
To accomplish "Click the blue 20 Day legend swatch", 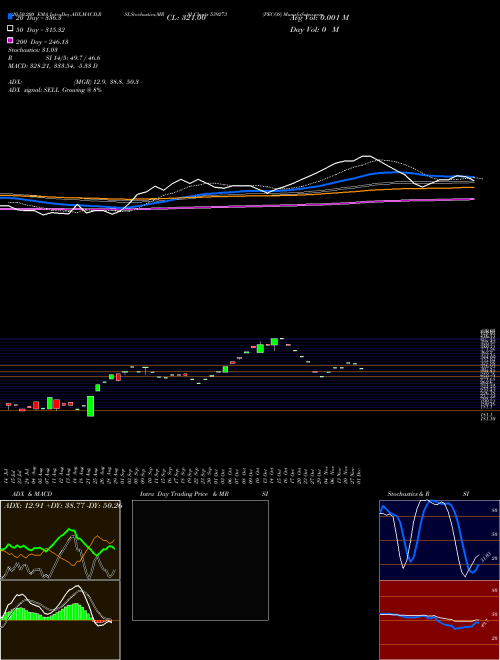I will (x=10, y=17).
